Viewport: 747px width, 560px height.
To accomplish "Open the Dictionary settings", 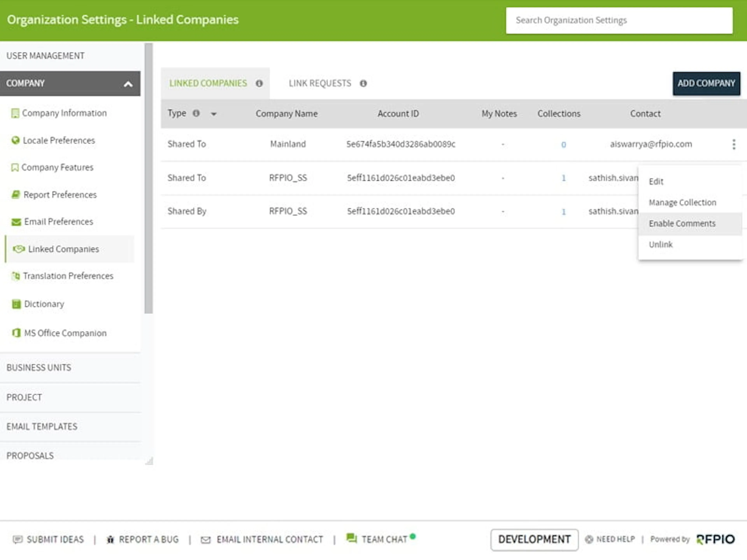I will click(x=44, y=304).
